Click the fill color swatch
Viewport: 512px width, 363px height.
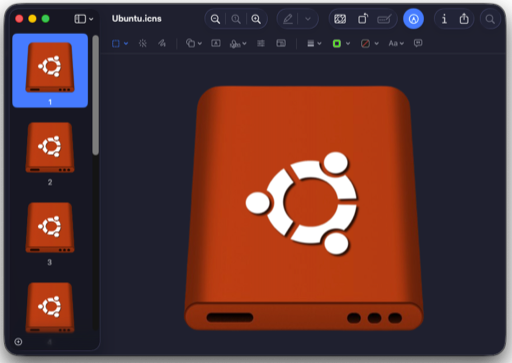coord(365,43)
